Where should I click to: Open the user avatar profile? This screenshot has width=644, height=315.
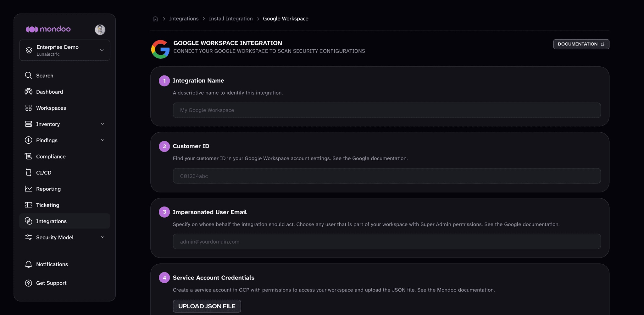[x=100, y=30]
